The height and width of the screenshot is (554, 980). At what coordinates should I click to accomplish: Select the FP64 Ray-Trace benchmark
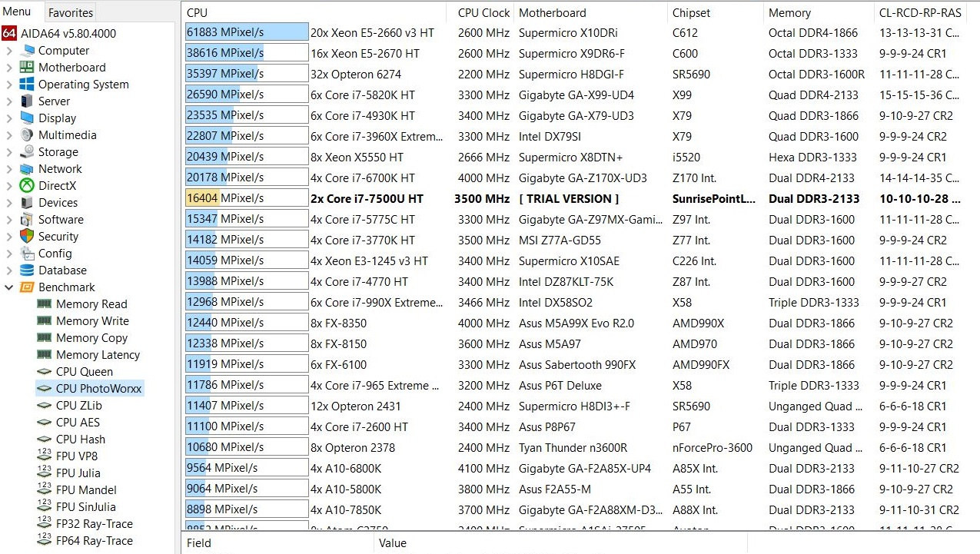point(95,541)
